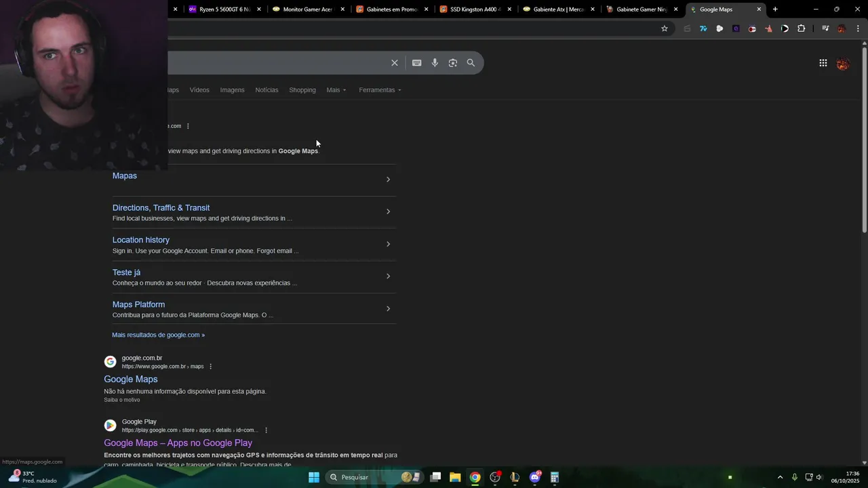Click in the Google search input field
Viewport: 868px width, 488px height.
pyautogui.click(x=278, y=62)
